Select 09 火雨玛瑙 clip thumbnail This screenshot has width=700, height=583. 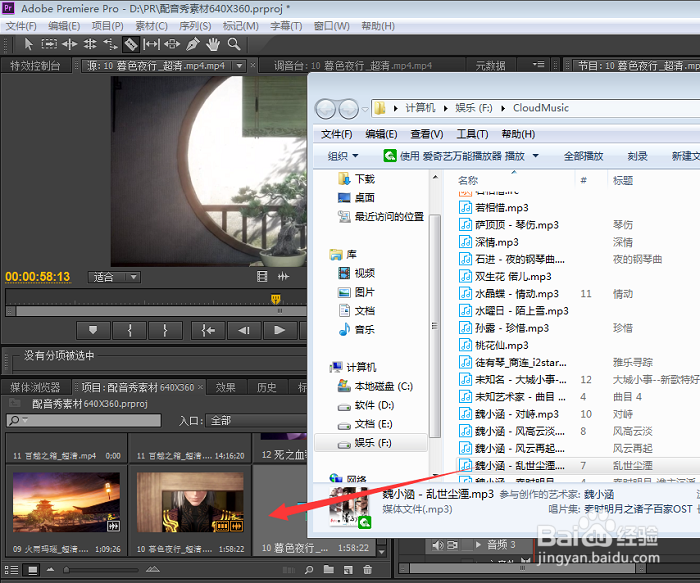pyautogui.click(x=67, y=502)
